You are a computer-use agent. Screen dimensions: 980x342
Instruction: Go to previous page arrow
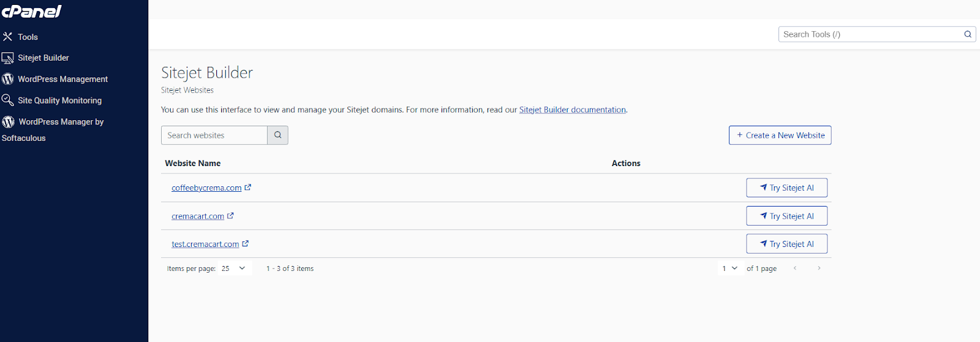(795, 268)
